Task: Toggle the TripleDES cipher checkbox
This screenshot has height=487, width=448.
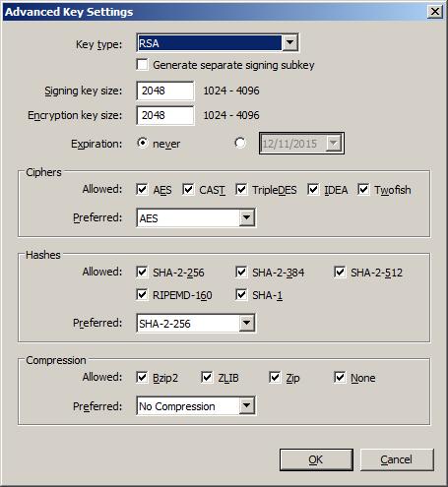Action: (241, 189)
